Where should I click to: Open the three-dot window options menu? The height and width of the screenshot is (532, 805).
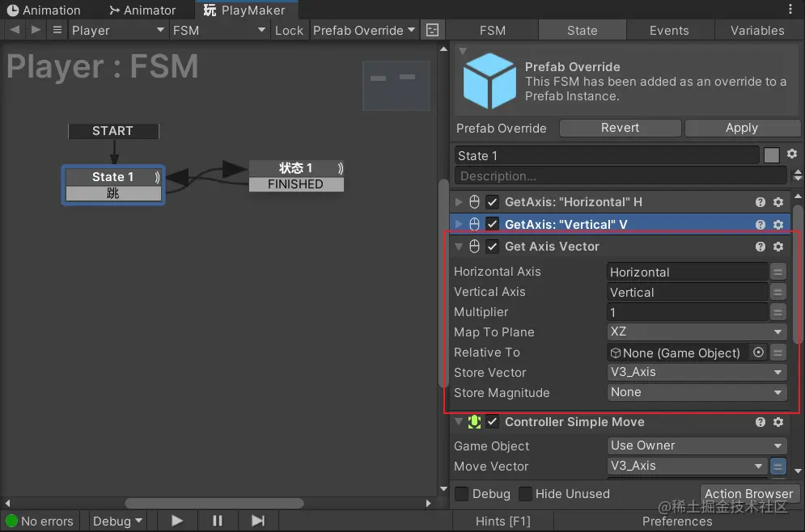[x=790, y=9]
